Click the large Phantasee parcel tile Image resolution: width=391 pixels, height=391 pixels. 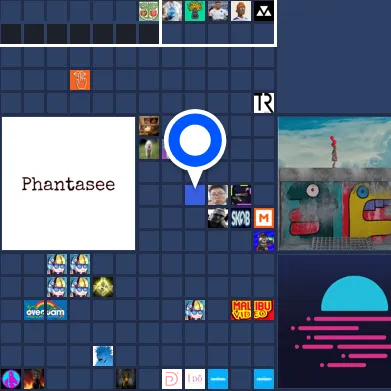(x=68, y=183)
